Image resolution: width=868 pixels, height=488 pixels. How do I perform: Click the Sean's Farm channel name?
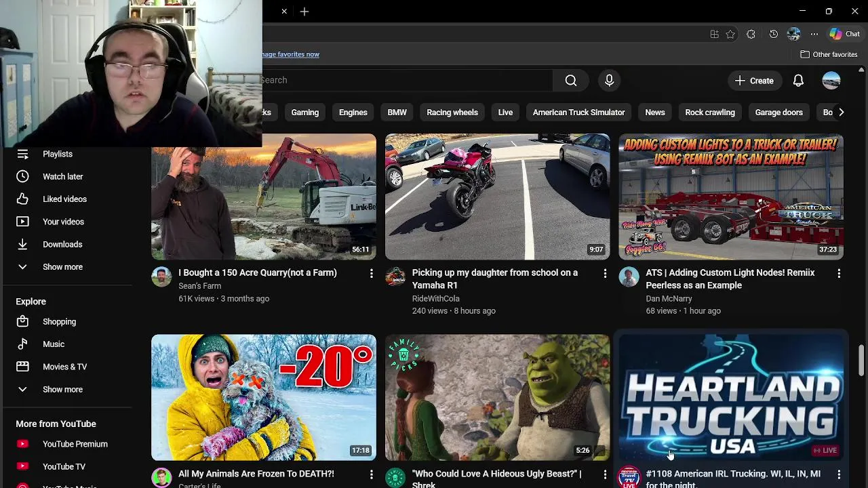[199, 286]
